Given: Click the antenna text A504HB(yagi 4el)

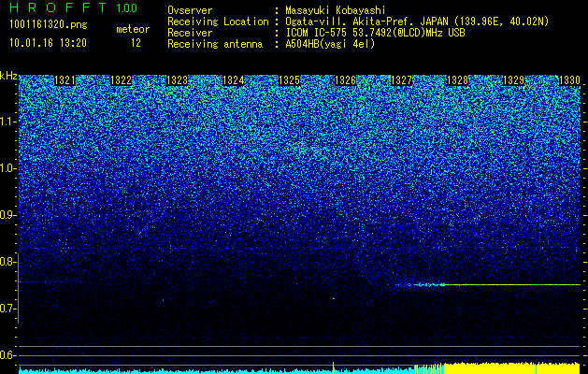Looking at the screenshot, I should [x=330, y=44].
